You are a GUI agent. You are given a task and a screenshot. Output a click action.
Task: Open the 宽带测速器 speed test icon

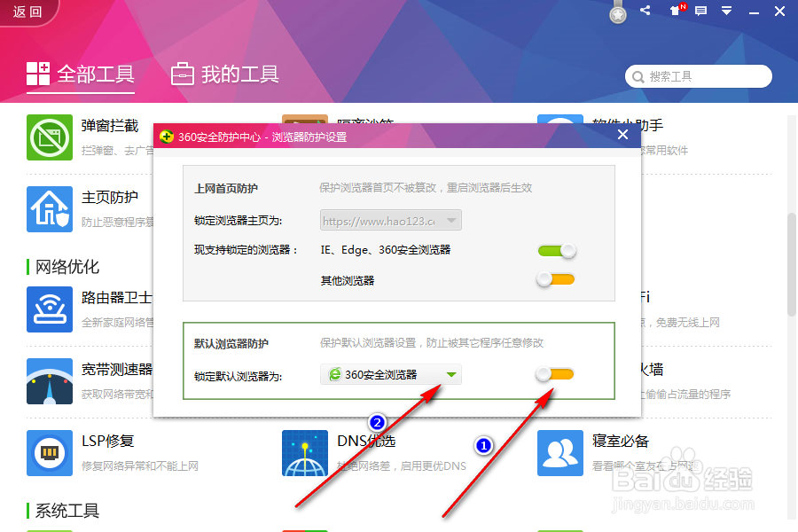point(50,381)
